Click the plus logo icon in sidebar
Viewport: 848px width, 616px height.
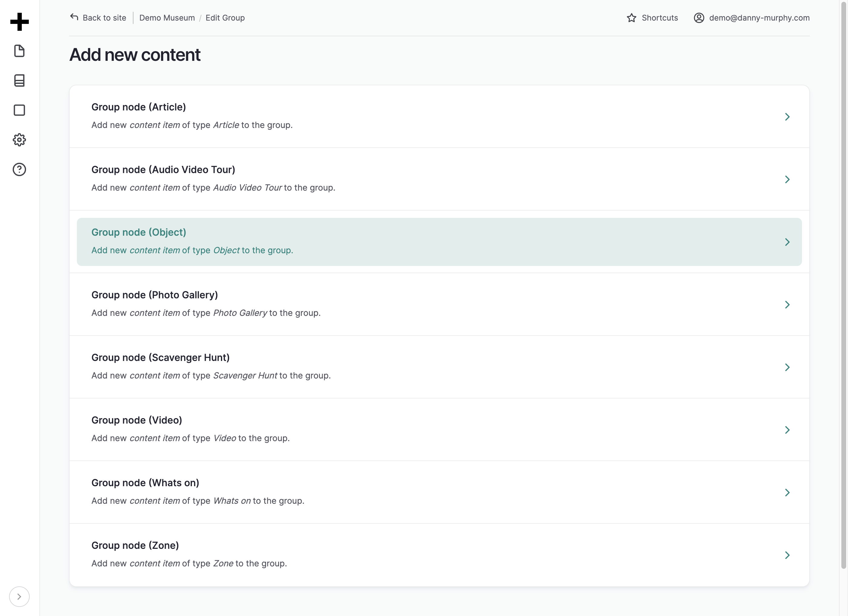coord(19,22)
